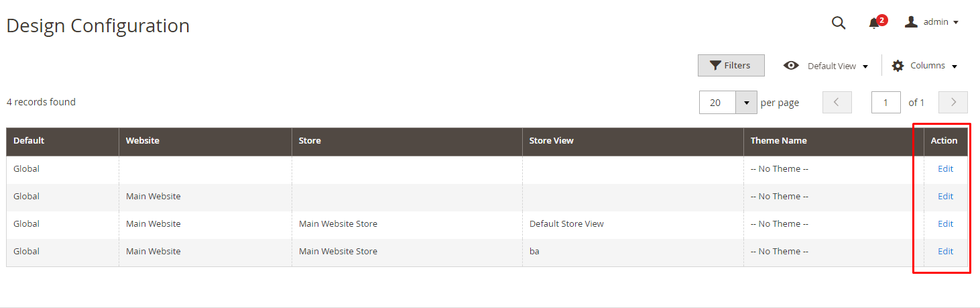980x308 pixels.
Task: Click the admin user avatar icon
Action: pos(911,22)
